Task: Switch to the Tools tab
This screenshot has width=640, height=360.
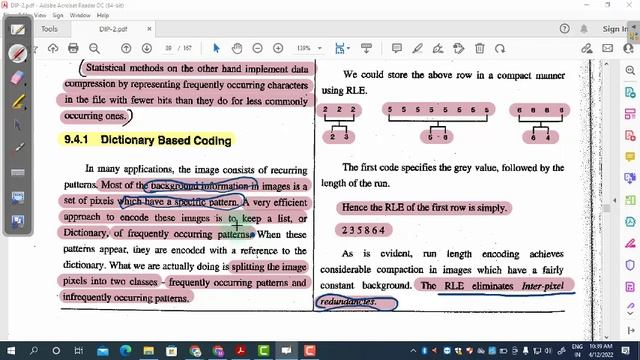Action: [49, 29]
